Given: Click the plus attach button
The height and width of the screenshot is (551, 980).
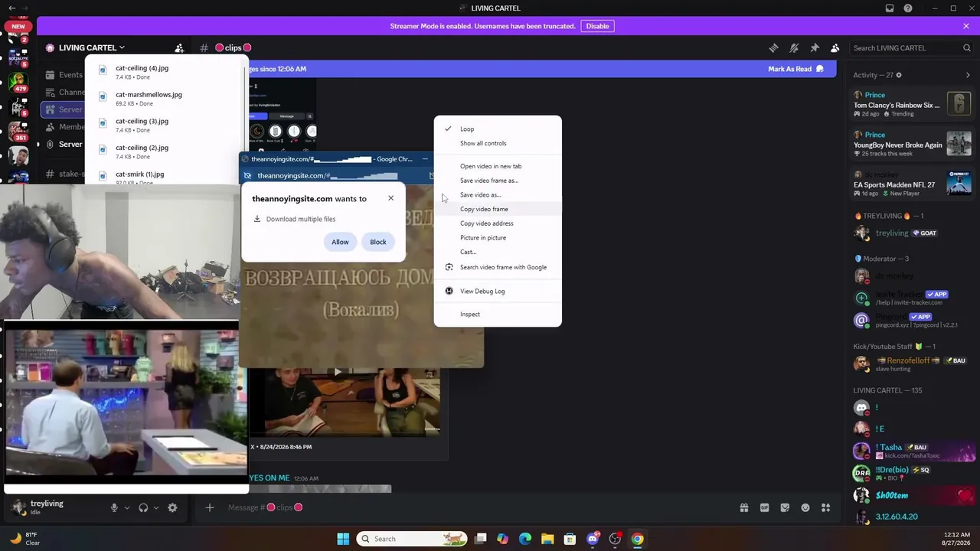Looking at the screenshot, I should pyautogui.click(x=210, y=507).
